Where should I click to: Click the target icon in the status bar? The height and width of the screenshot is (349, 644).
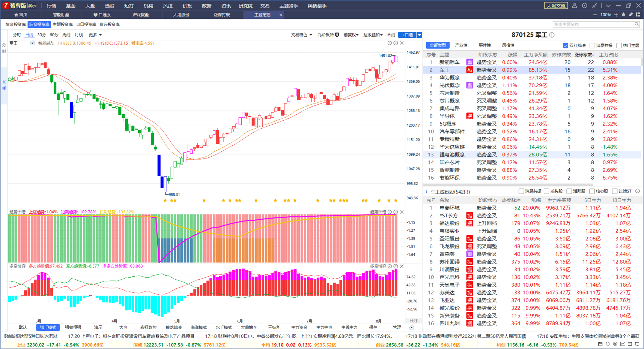[x=615, y=344]
